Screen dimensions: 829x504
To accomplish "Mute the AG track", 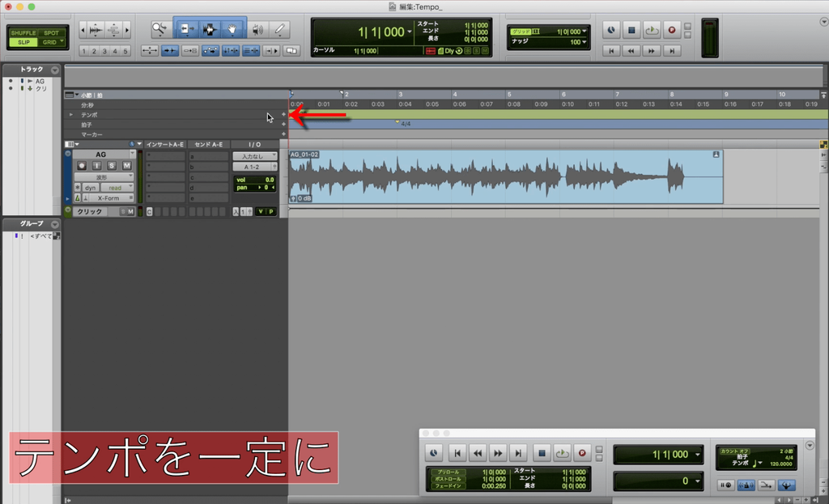I will pos(126,166).
